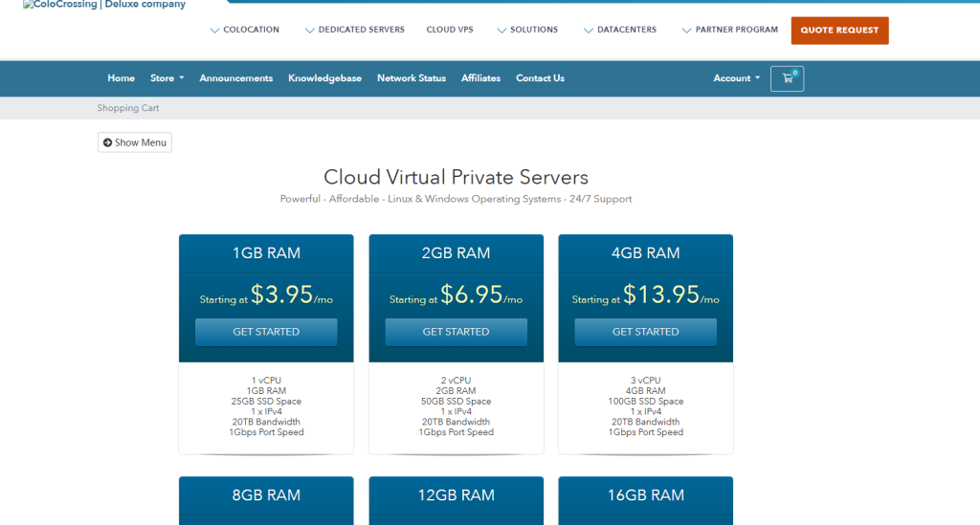Open the shopping cart icon
980x525 pixels.
coord(787,78)
